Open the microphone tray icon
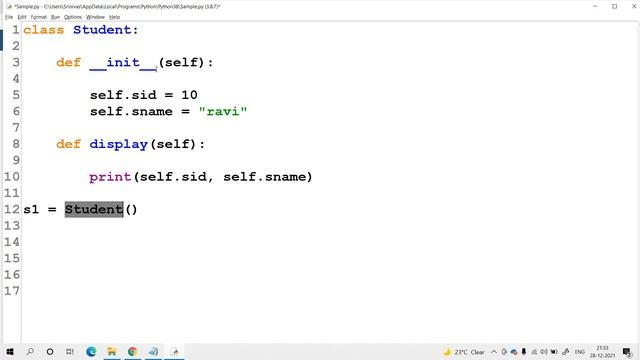The image size is (640, 360). pos(524,352)
